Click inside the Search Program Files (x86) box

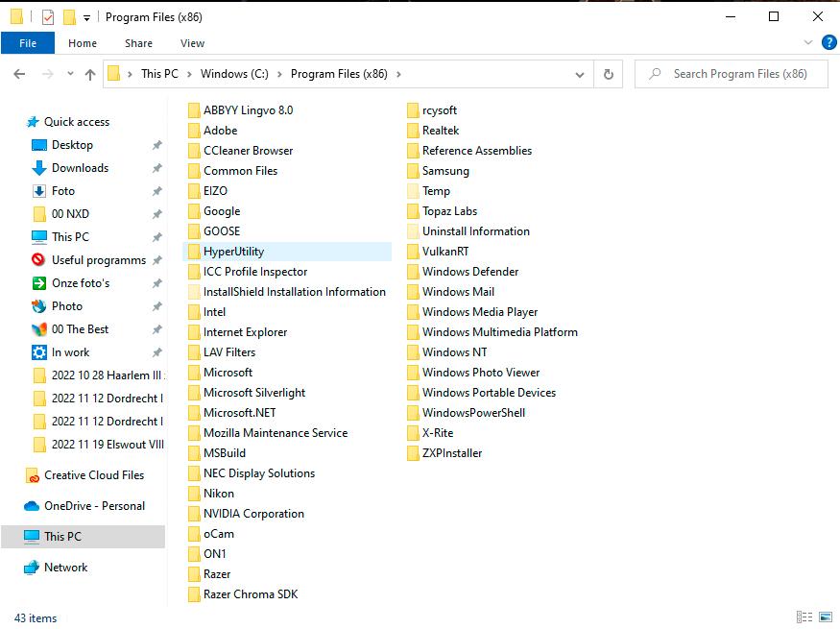coord(732,74)
